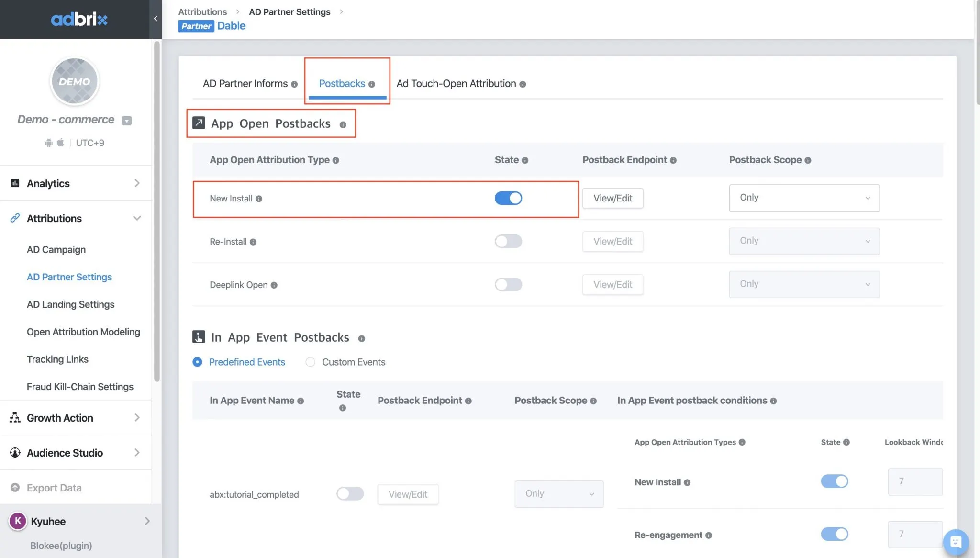Disable the New Install postback toggle
This screenshot has height=558, width=980.
pos(508,198)
